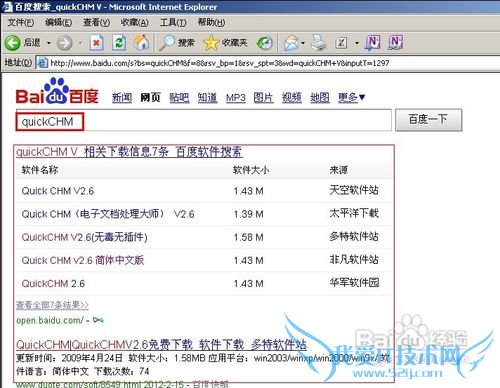Click the 百度一下 search button
The width and height of the screenshot is (500, 388).
tap(428, 119)
